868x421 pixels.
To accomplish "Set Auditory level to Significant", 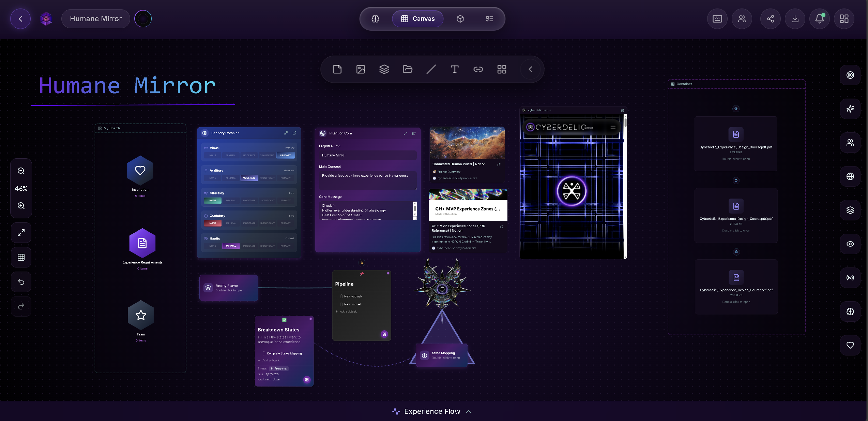I will (267, 178).
